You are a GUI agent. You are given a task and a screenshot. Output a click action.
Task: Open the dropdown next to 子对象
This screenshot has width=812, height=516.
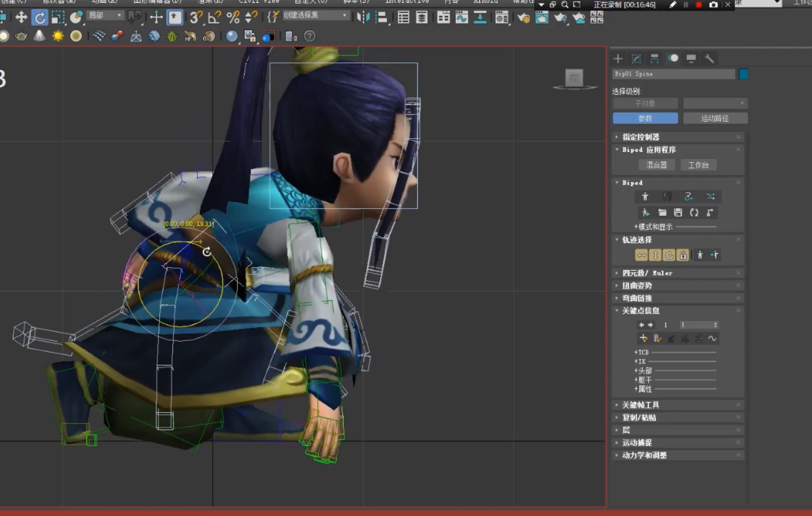[x=715, y=104]
